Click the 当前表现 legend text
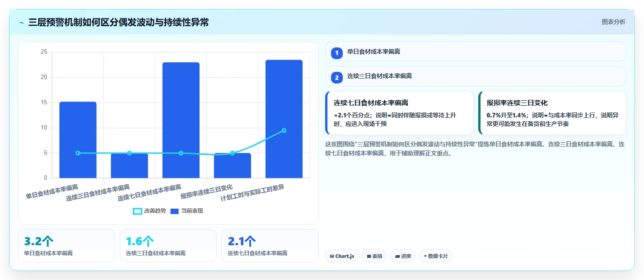The width and height of the screenshot is (644, 280). tap(192, 211)
